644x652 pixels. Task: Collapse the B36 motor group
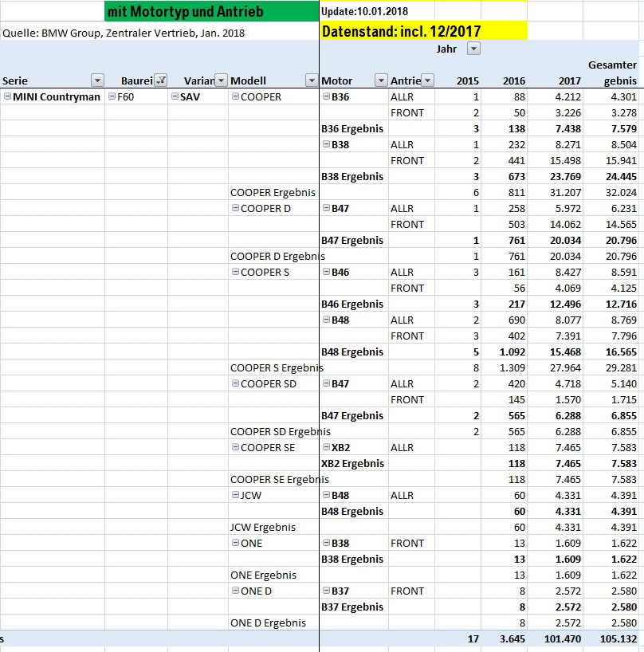coord(326,96)
